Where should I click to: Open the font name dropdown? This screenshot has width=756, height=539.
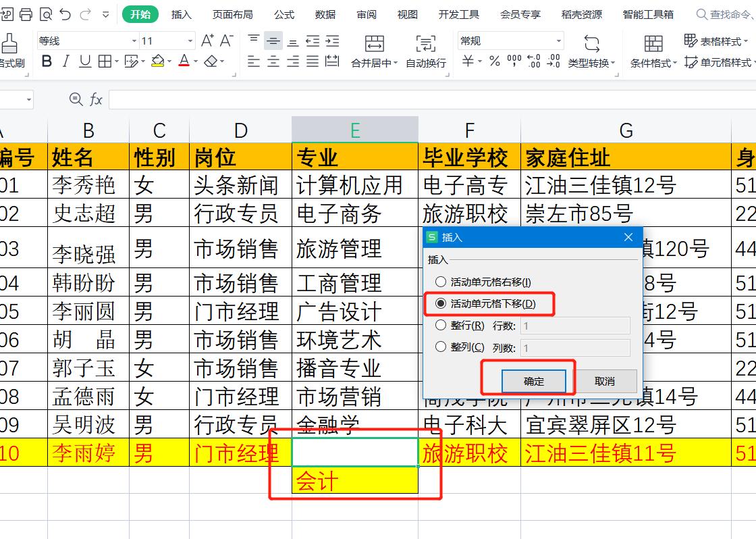tap(133, 41)
